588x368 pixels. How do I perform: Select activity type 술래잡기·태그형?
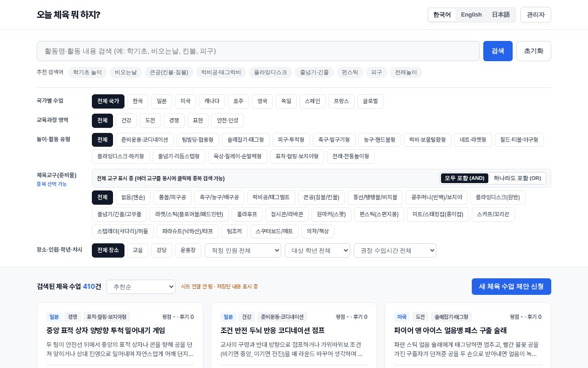(x=246, y=140)
